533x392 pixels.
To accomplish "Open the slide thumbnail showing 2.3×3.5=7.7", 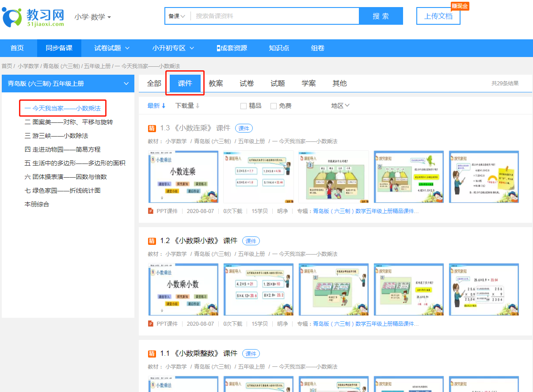I will tap(259, 177).
